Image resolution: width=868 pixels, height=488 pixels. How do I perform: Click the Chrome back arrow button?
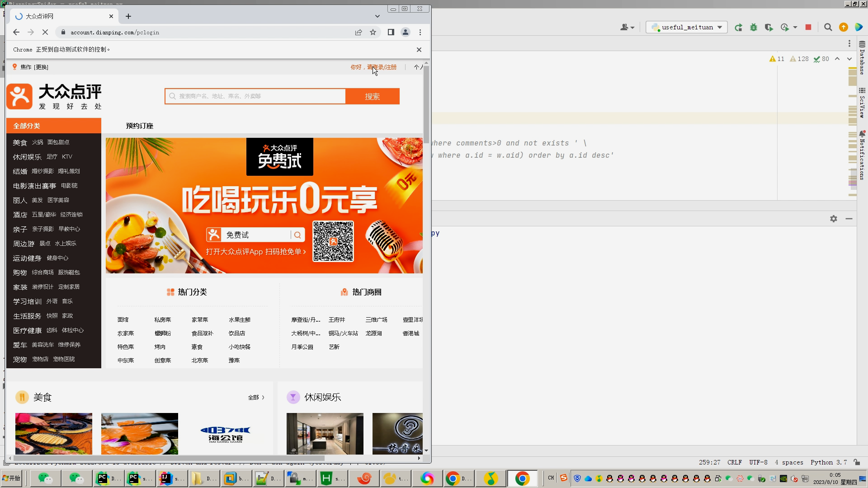coord(16,32)
